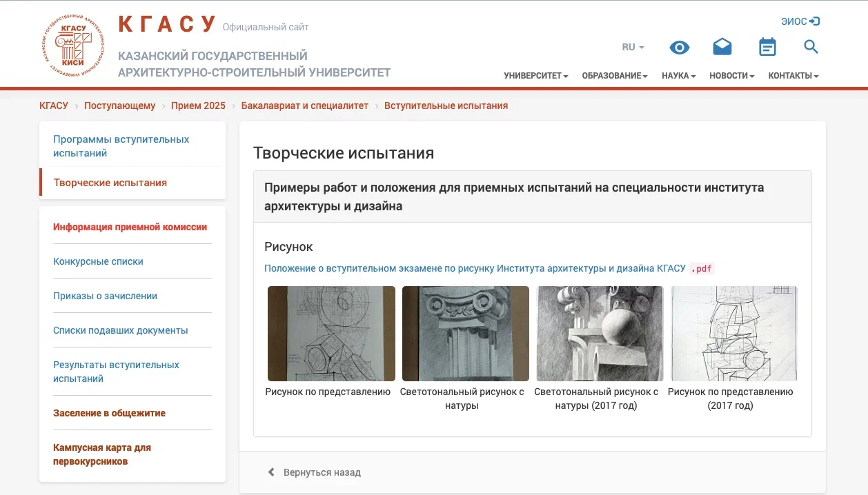The image size is (868, 495).
Task: Open the drawing exam regulation PDF link
Action: click(475, 268)
